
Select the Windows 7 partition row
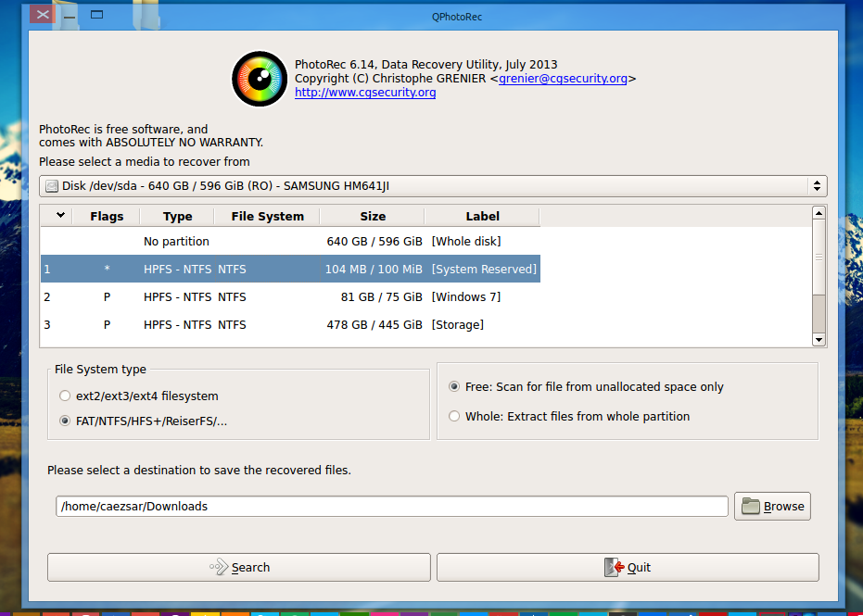tap(291, 297)
